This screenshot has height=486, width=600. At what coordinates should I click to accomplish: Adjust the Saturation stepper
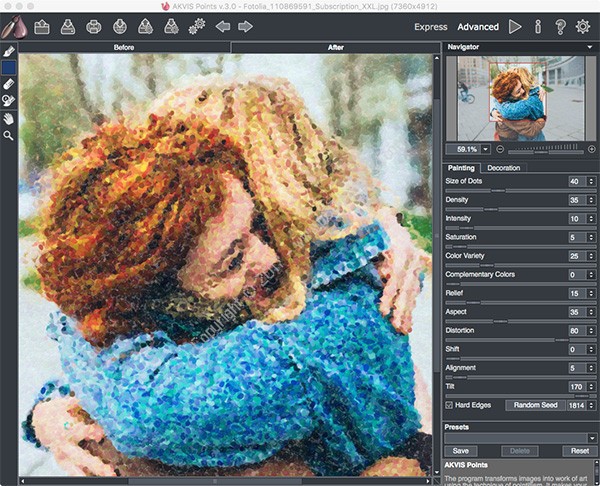coord(592,238)
